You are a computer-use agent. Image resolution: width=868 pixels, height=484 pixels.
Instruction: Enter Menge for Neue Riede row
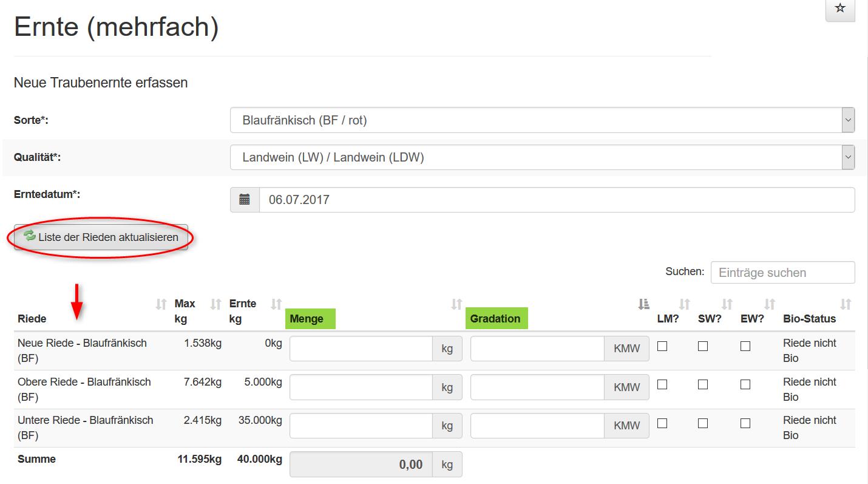tap(361, 349)
